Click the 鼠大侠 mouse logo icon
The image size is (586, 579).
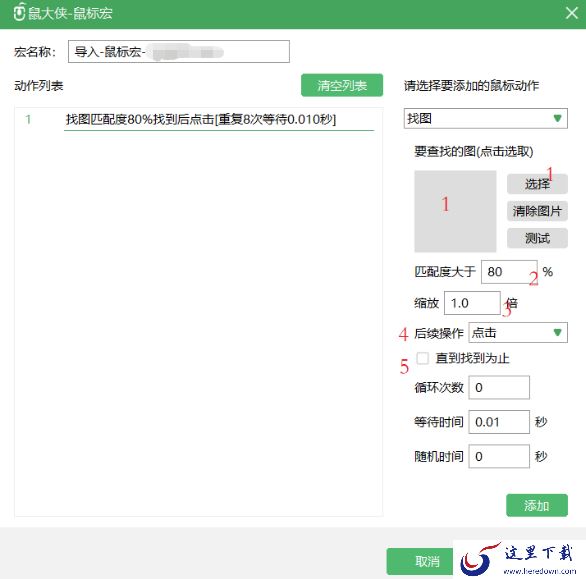tap(19, 12)
